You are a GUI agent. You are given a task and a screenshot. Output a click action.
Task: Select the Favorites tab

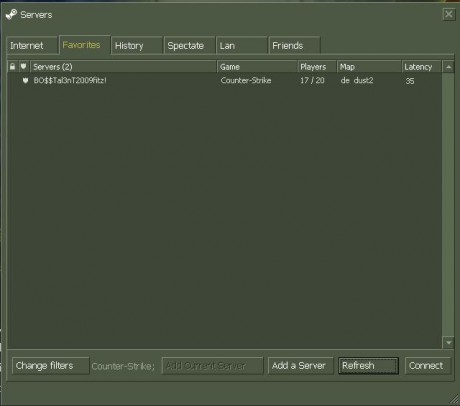[85, 45]
